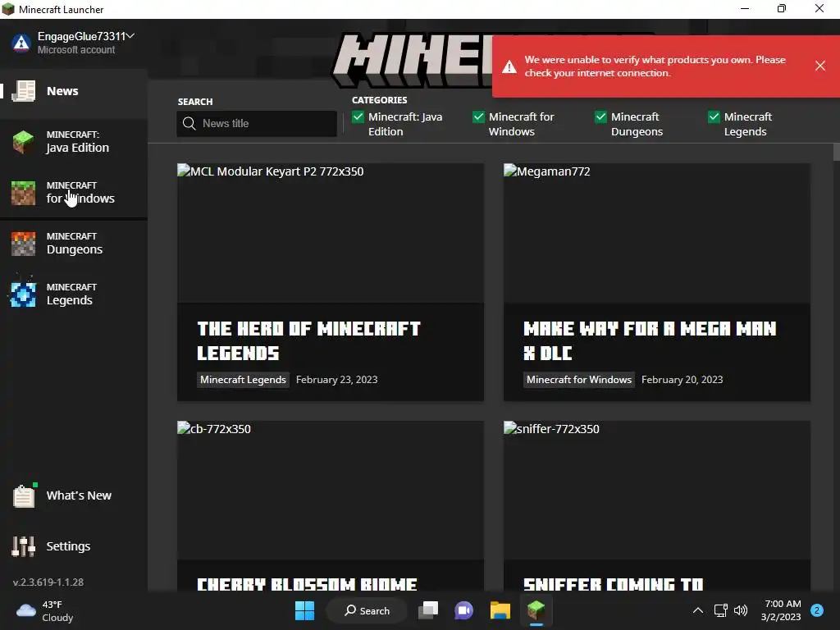Select Minecraft: Java Edition in sidebar
This screenshot has width=840, height=630.
coord(74,142)
